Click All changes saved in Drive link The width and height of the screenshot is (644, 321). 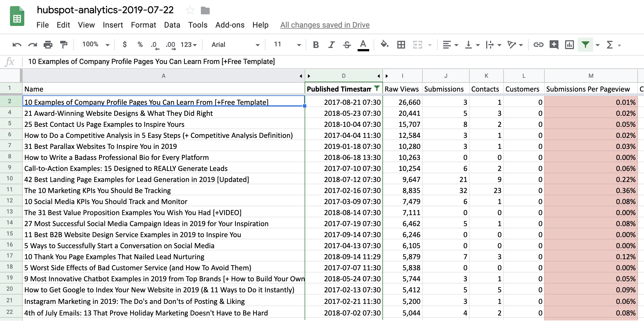[325, 25]
